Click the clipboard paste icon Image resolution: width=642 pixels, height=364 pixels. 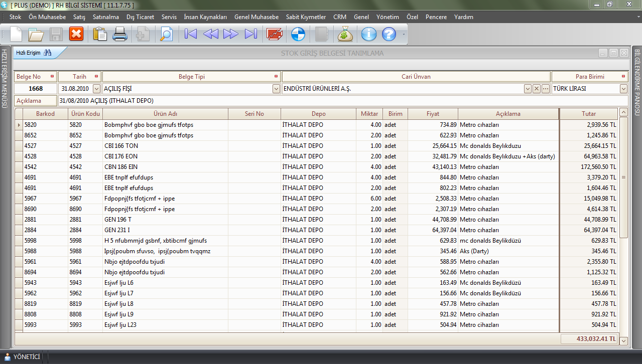click(x=100, y=34)
